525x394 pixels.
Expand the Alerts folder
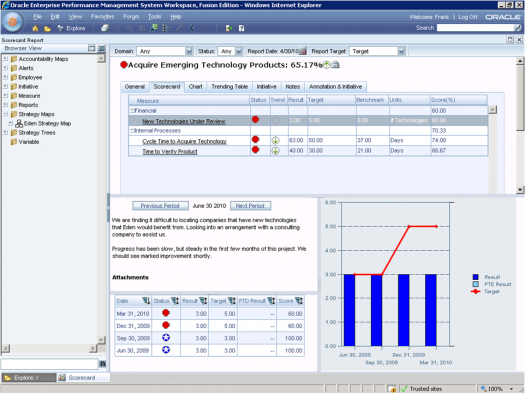click(x=5, y=68)
